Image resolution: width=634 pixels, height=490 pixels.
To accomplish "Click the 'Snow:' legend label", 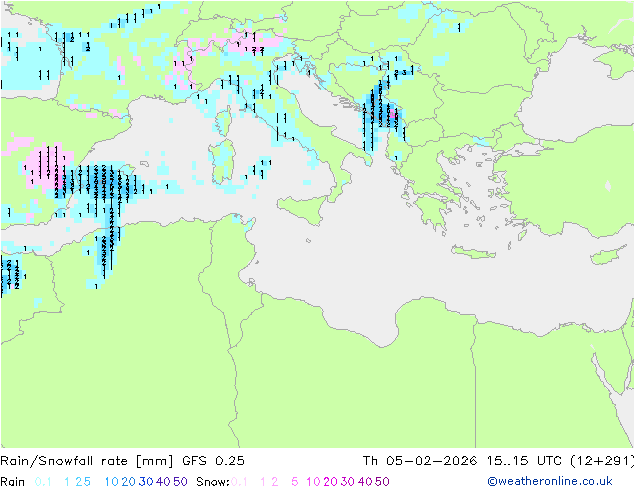I will [x=213, y=482].
